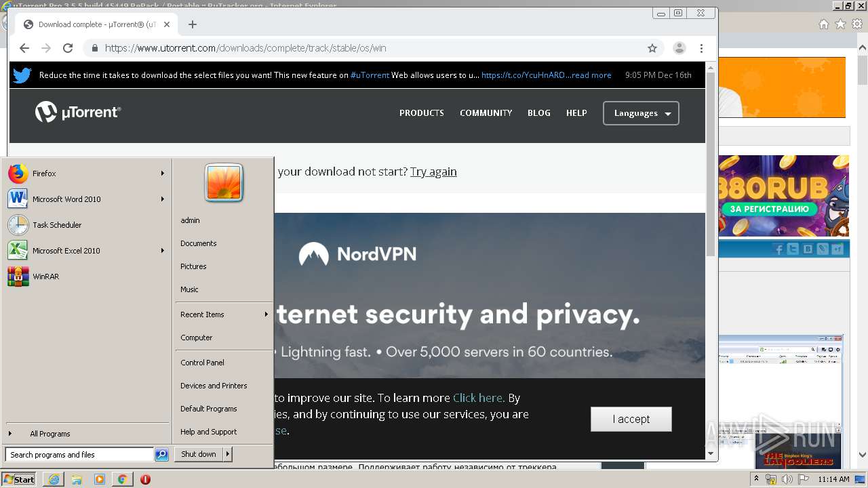Open the HELP menu on uTorrent site
This screenshot has height=488, width=868.
pos(576,113)
